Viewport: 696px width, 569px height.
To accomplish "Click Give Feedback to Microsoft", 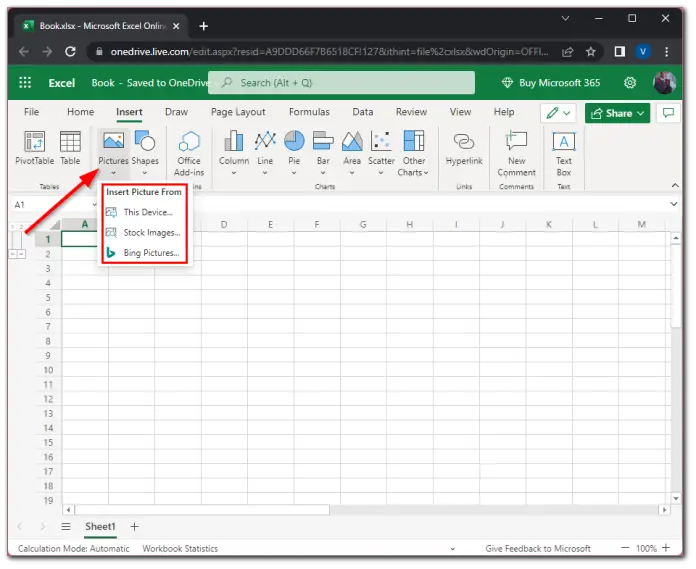I will (x=538, y=549).
